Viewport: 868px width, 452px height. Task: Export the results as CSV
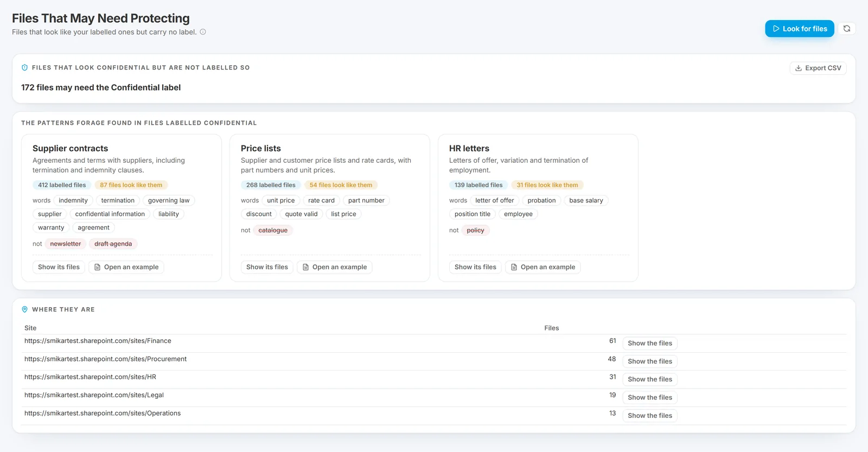[818, 68]
